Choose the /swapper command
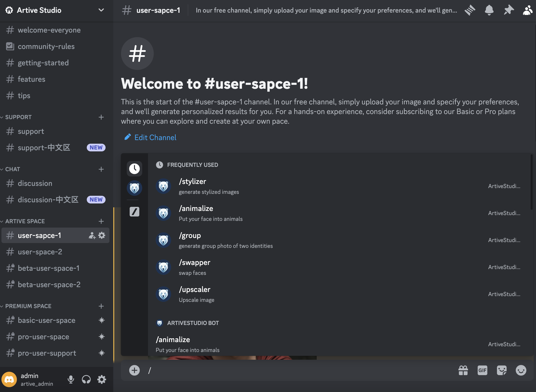536x392 pixels. (339, 267)
